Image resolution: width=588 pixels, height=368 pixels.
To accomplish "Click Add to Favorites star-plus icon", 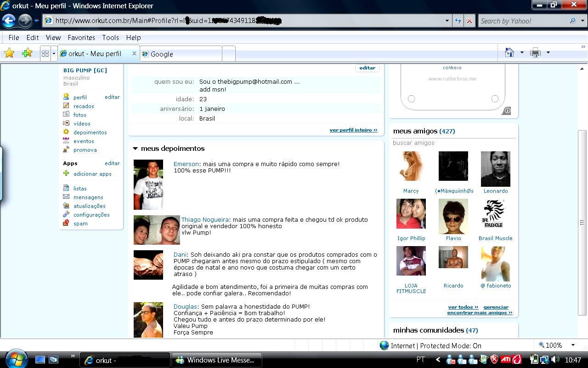I will coord(27,53).
